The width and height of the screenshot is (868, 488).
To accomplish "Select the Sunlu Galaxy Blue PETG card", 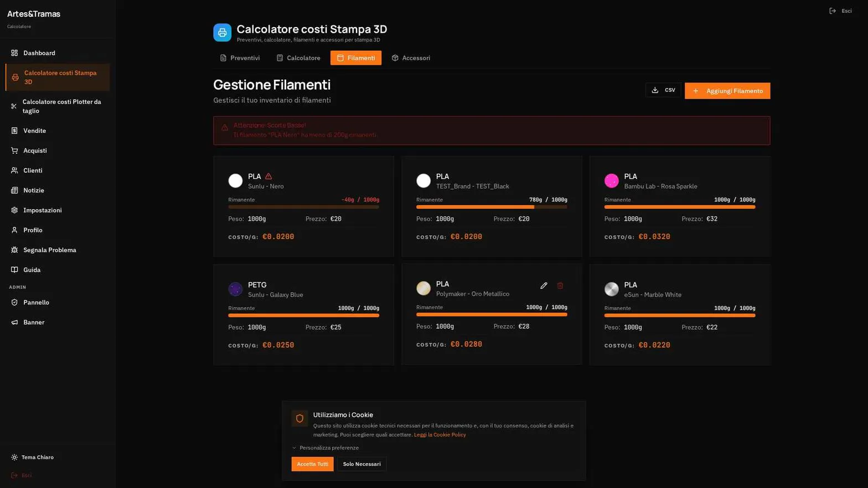I will pyautogui.click(x=303, y=314).
